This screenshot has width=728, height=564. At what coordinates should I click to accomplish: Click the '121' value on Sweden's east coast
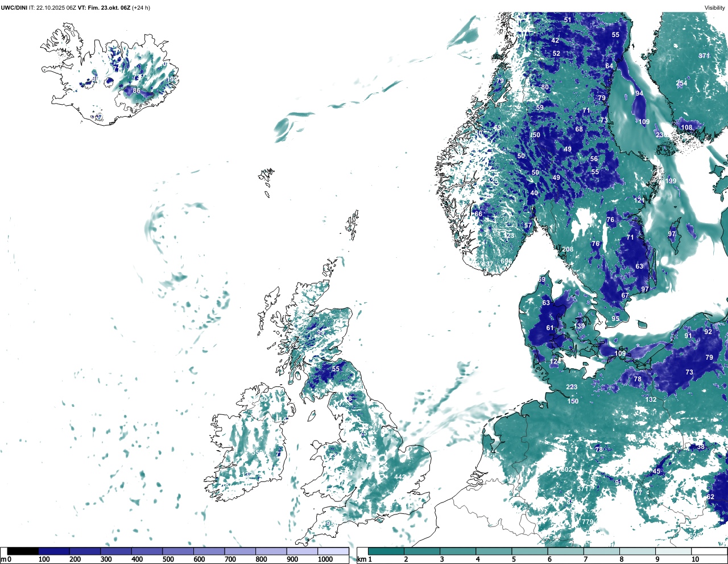tap(640, 200)
